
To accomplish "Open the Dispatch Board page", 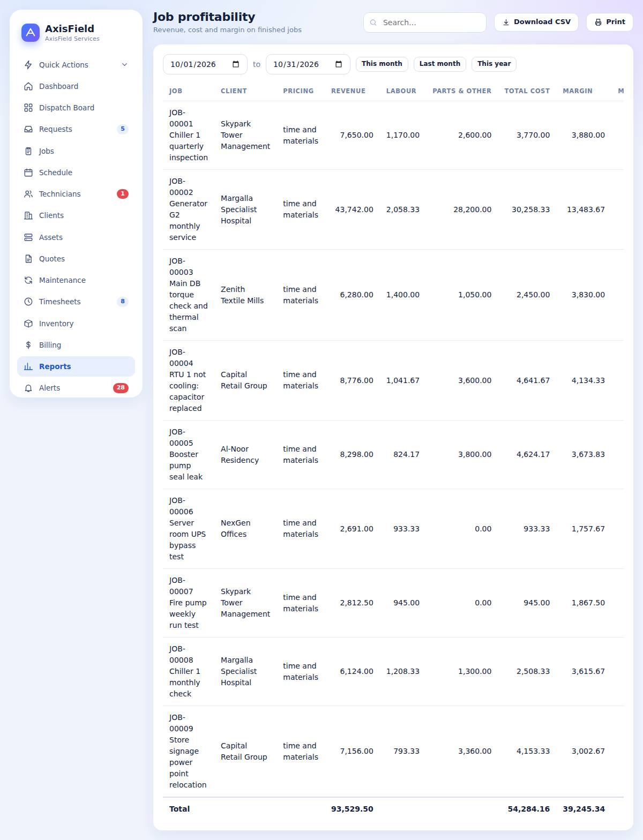I will click(x=76, y=108).
